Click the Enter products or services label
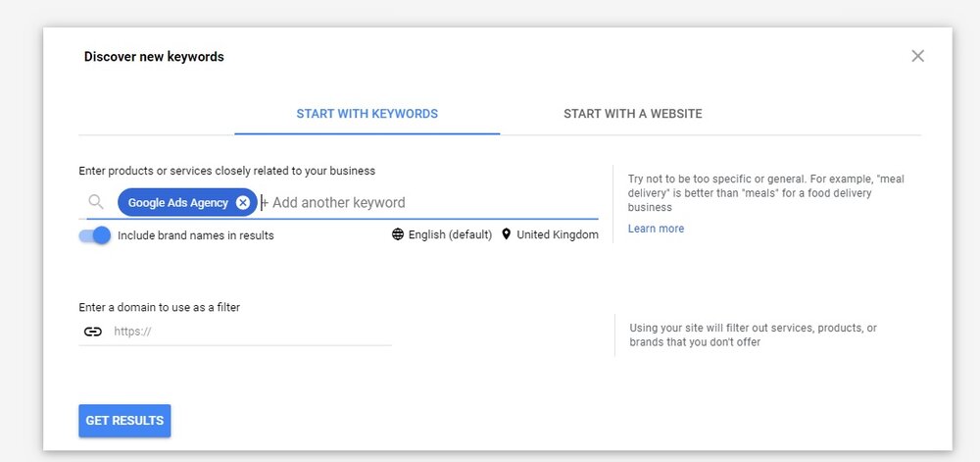980x462 pixels. click(227, 171)
